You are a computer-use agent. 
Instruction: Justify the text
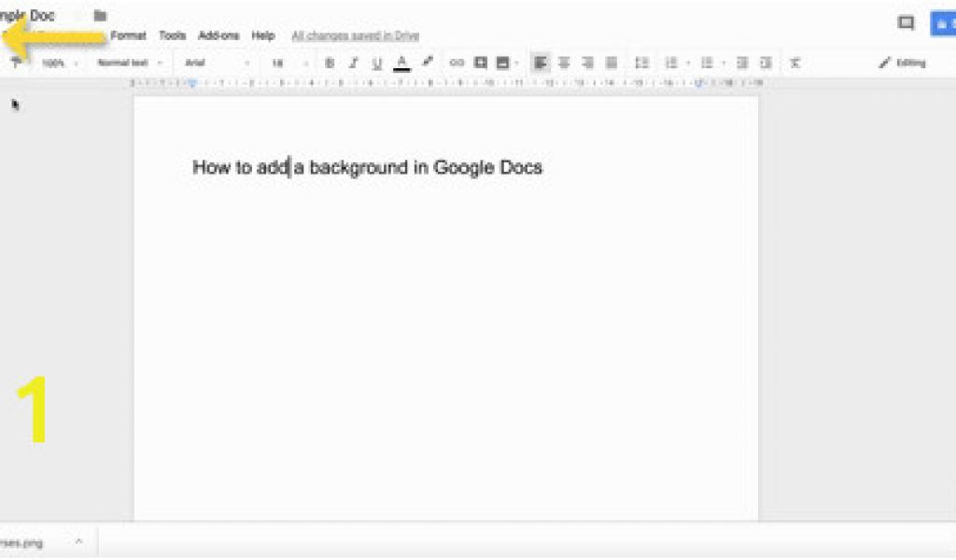coord(612,63)
